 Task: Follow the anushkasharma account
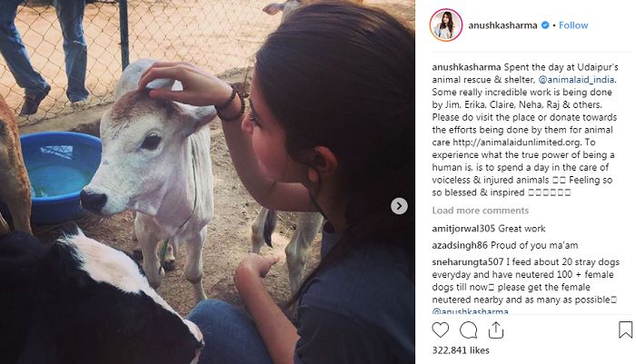pos(573,25)
